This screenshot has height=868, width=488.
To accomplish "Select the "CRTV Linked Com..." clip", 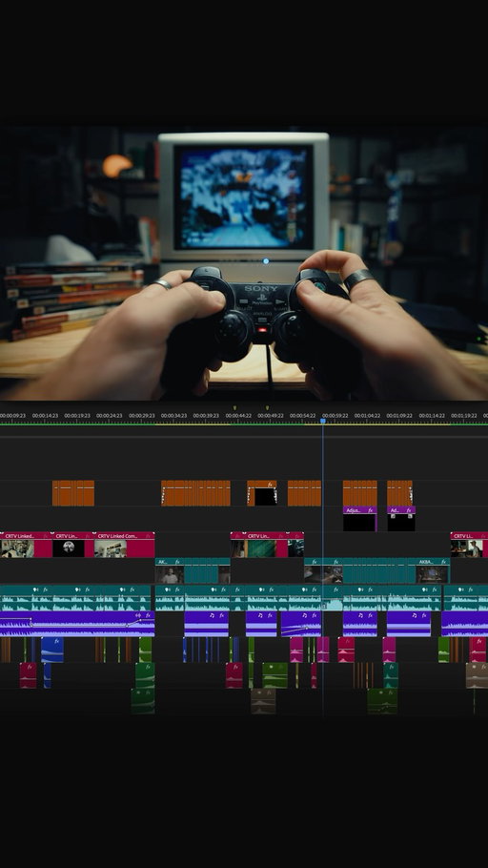I will [125, 545].
